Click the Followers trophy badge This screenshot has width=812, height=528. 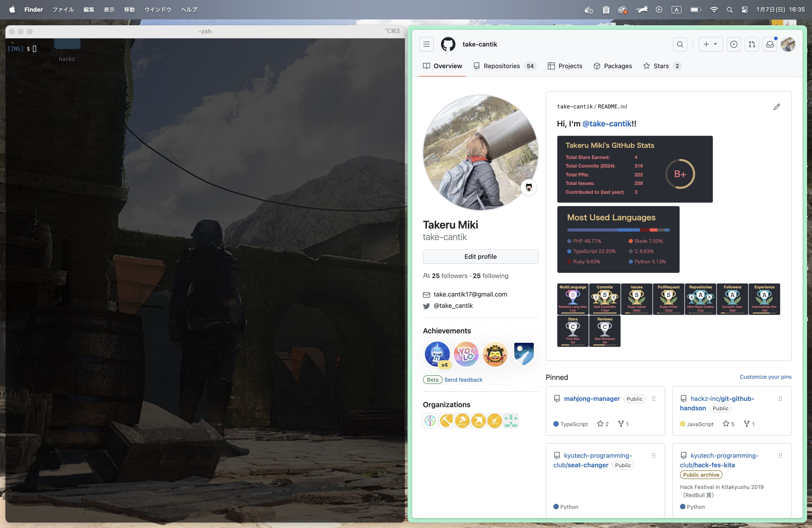click(x=732, y=299)
